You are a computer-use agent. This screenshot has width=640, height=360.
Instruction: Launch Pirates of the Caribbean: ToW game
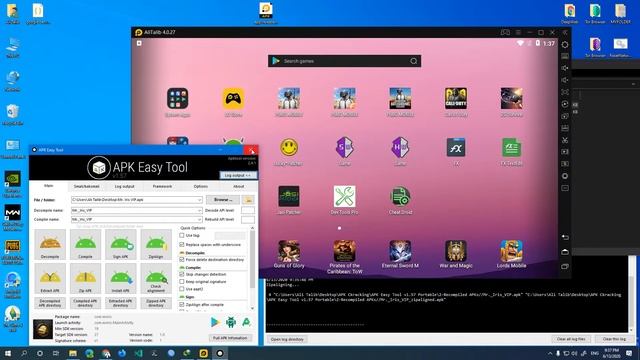[344, 251]
